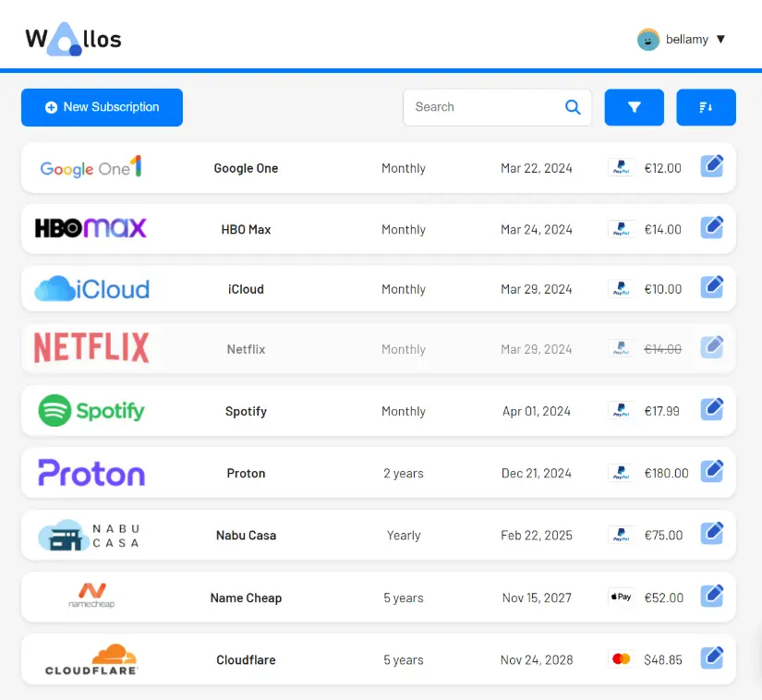The width and height of the screenshot is (762, 700).
Task: Click the €12.00 price
Action: coord(662,169)
